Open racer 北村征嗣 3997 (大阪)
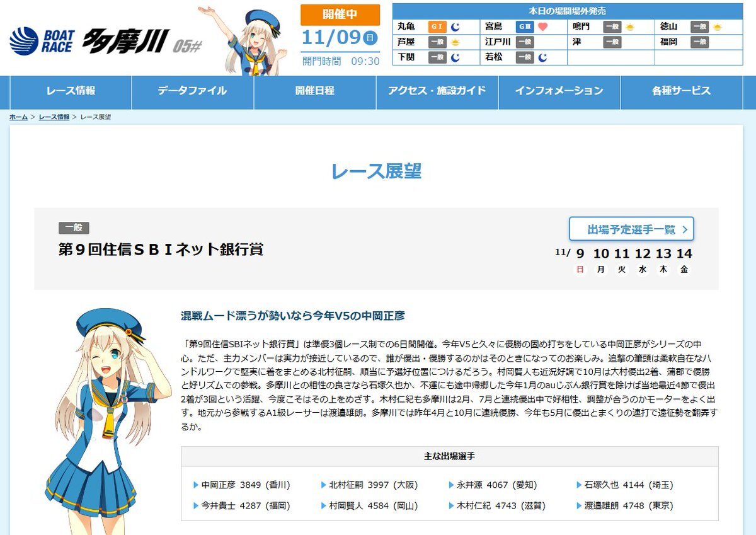756x535 pixels. pos(374,485)
